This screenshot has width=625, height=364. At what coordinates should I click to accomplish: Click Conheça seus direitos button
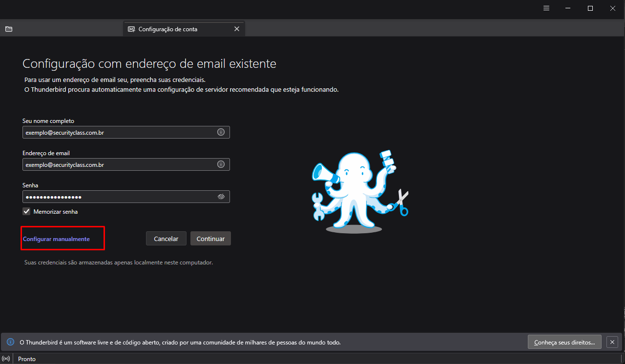pyautogui.click(x=564, y=342)
